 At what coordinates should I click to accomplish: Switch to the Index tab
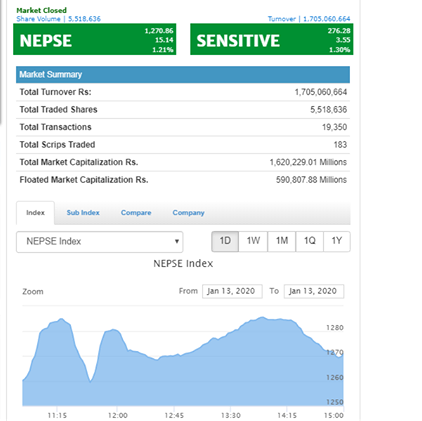pyautogui.click(x=35, y=213)
